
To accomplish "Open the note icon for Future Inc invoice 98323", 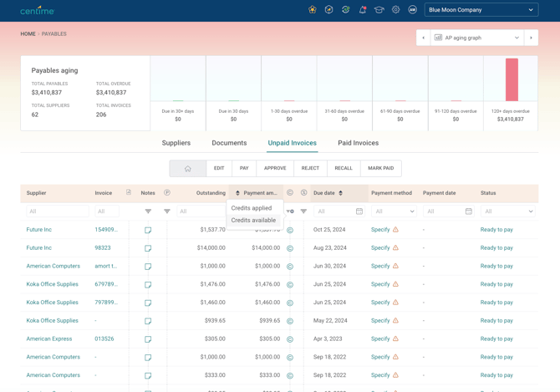I will click(x=148, y=248).
